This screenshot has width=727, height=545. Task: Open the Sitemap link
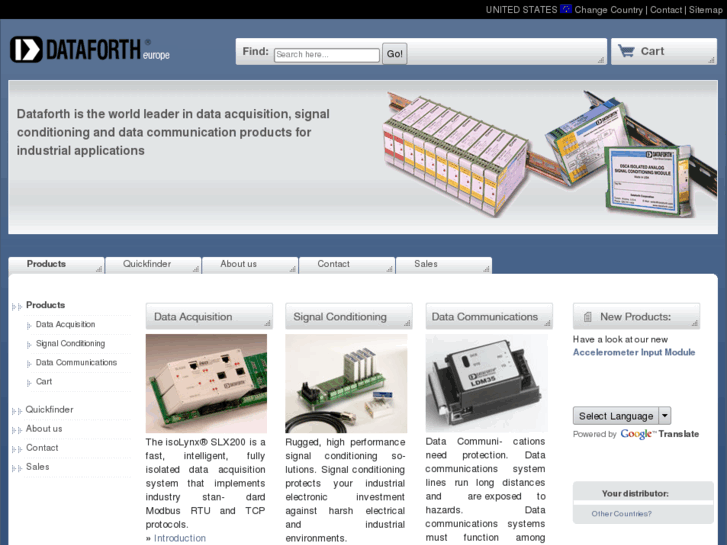[x=705, y=10]
